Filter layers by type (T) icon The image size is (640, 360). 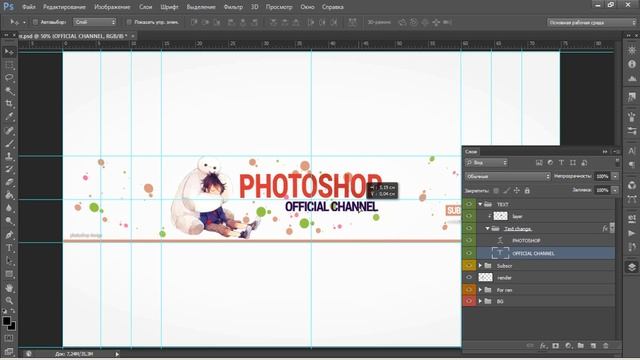[561, 162]
